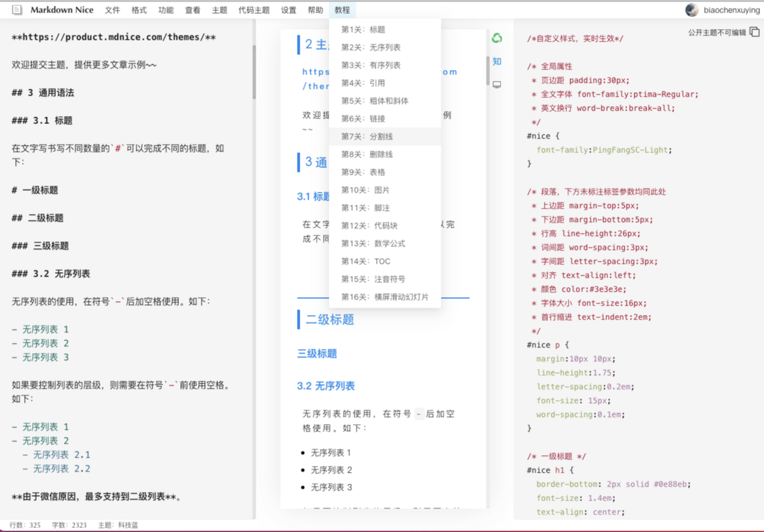Select 第15关：注音符号 tutorial

point(385,279)
